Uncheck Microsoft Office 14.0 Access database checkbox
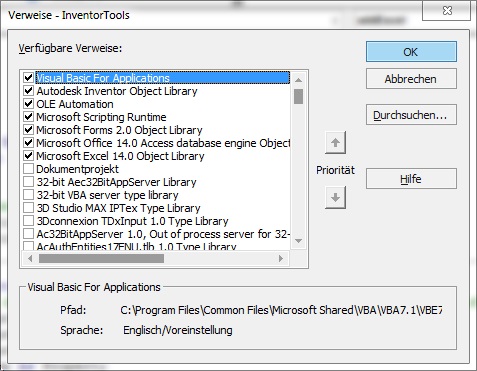The width and height of the screenshot is (477, 371). tap(29, 143)
